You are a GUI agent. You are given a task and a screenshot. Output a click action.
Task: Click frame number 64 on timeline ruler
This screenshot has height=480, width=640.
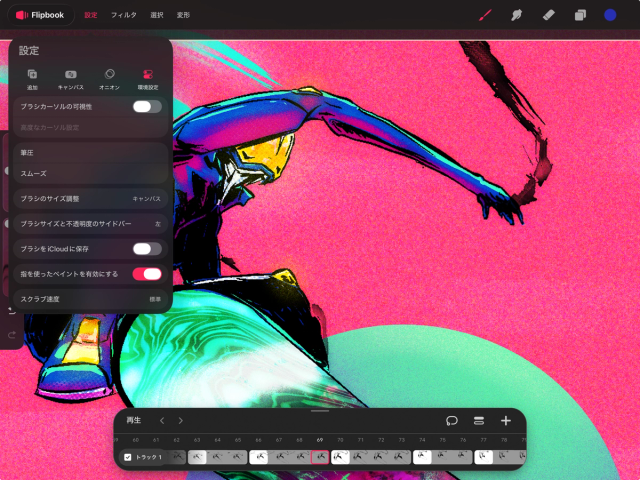point(218,440)
